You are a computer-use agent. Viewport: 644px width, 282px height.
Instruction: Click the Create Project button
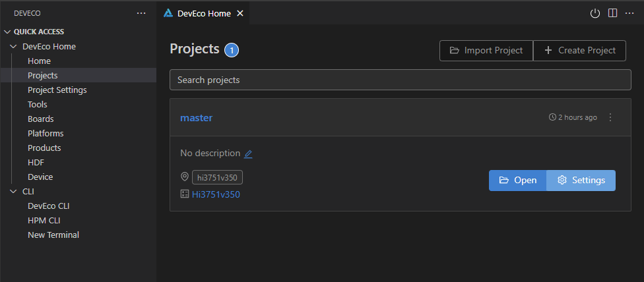pyautogui.click(x=579, y=51)
